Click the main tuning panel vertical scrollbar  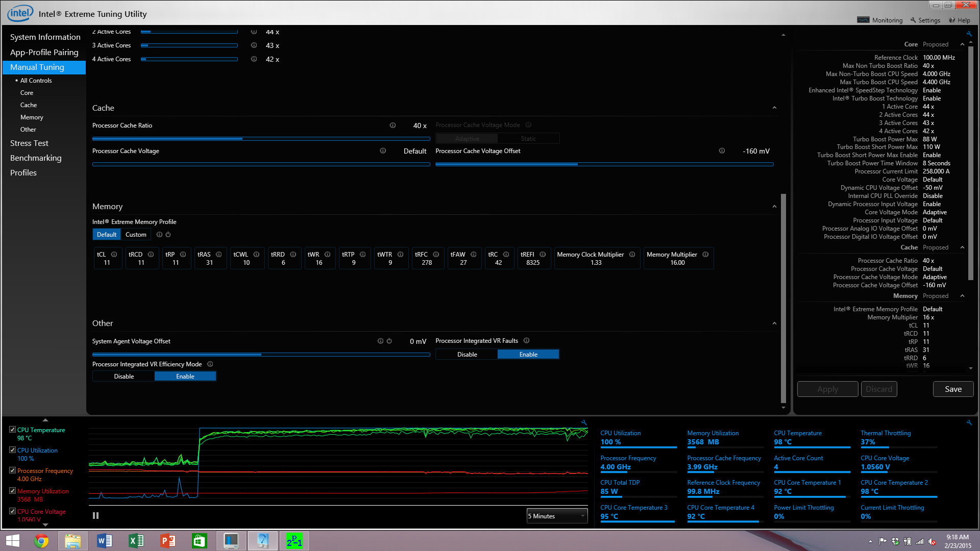click(x=783, y=298)
